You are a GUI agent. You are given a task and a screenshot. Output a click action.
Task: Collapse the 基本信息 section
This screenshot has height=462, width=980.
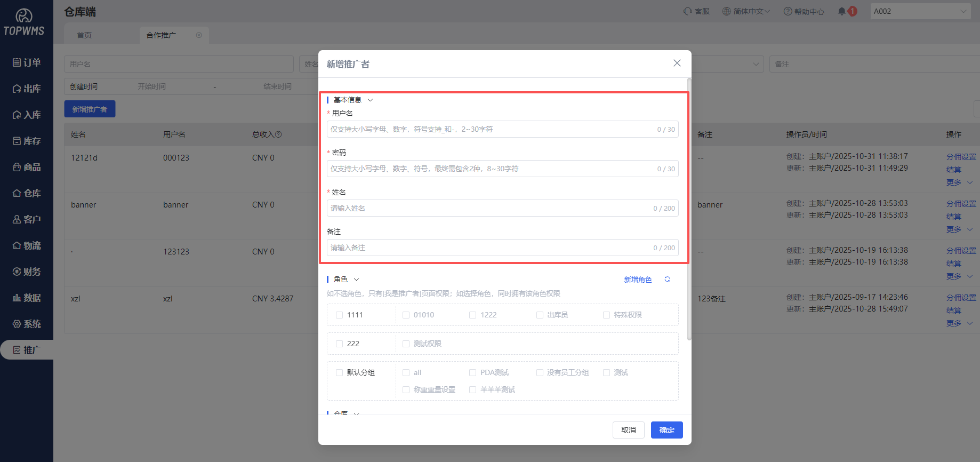(371, 100)
